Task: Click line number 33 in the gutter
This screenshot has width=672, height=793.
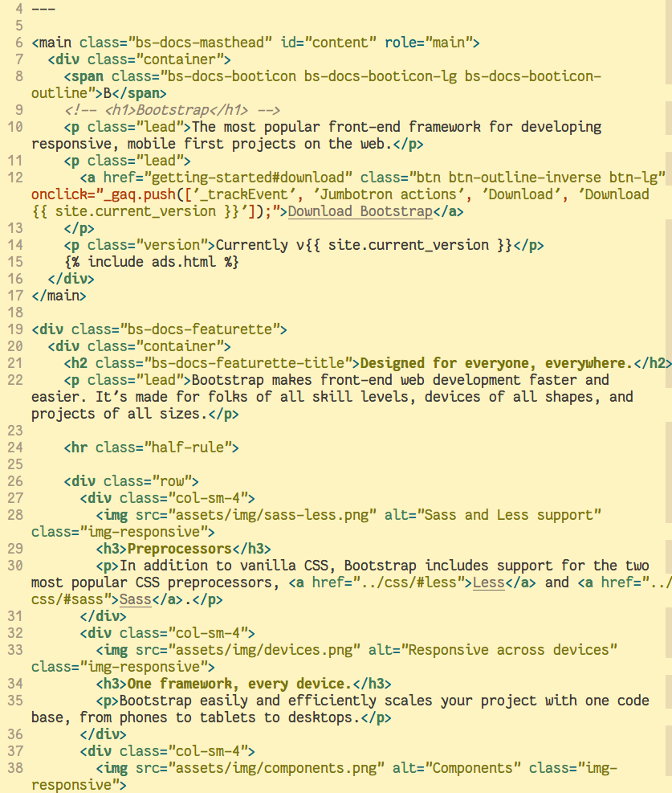Action: pyautogui.click(x=16, y=650)
